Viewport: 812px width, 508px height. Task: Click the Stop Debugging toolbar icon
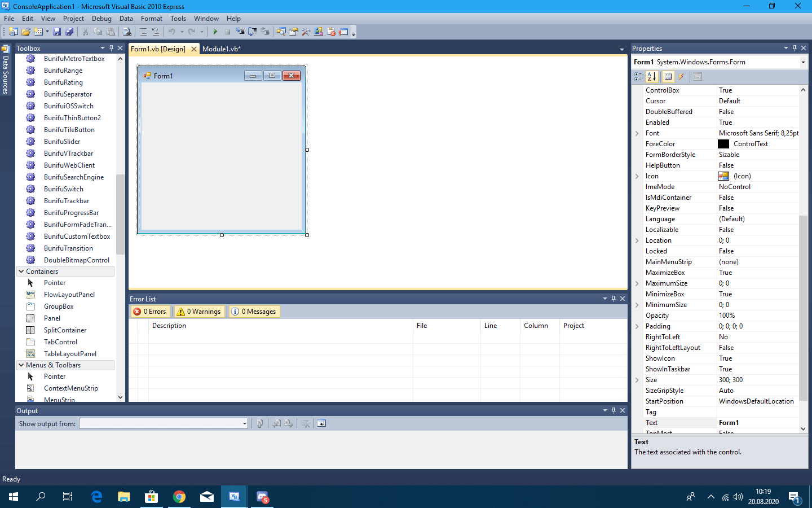pyautogui.click(x=227, y=32)
